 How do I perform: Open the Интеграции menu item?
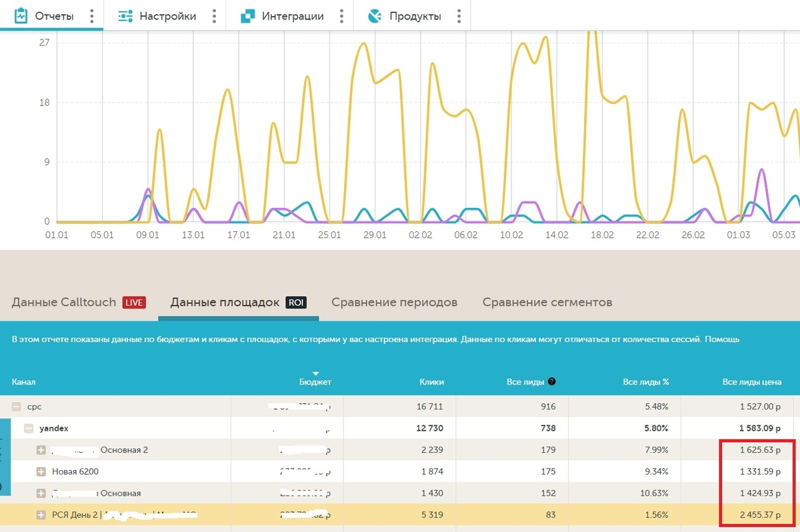293,16
